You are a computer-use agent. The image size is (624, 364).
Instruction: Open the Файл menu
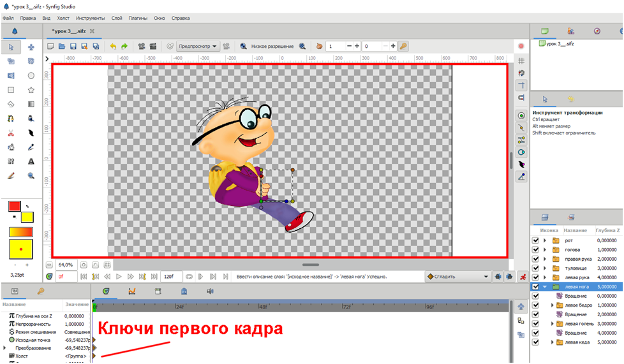pos(8,18)
